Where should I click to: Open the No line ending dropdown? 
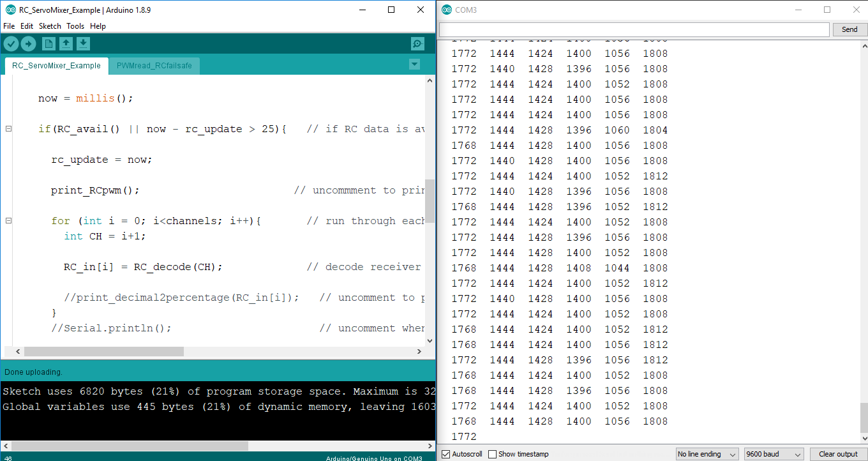707,453
